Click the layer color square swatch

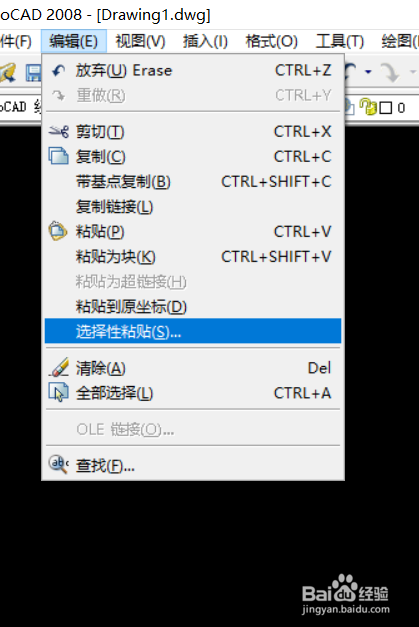point(385,108)
